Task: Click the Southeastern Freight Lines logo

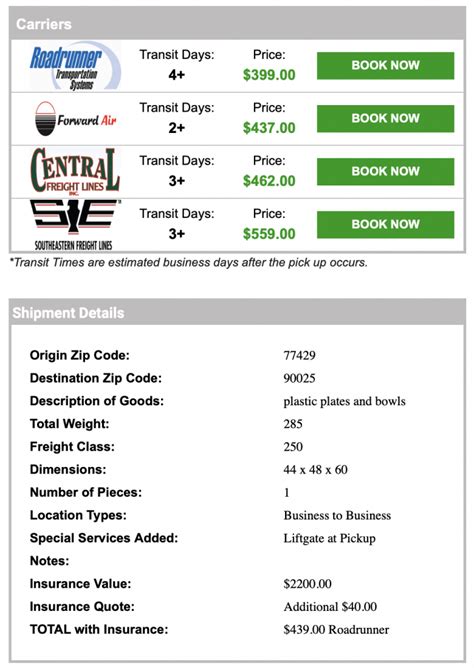Action: (x=75, y=225)
